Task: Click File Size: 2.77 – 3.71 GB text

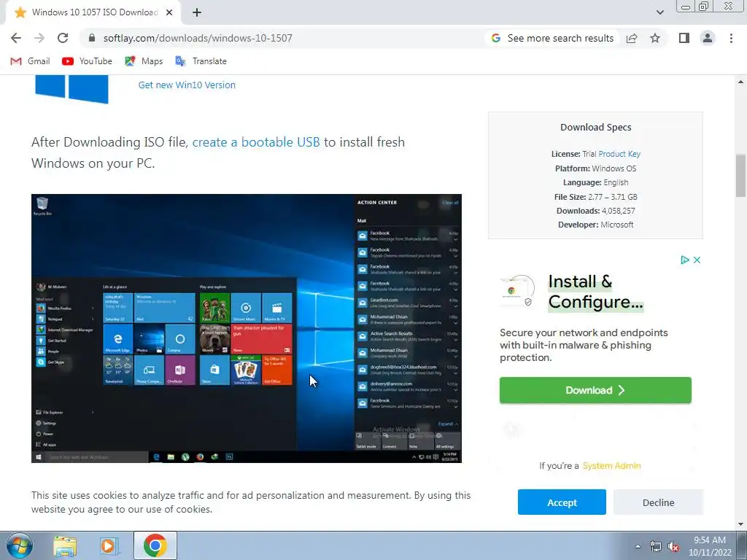Action: point(595,197)
